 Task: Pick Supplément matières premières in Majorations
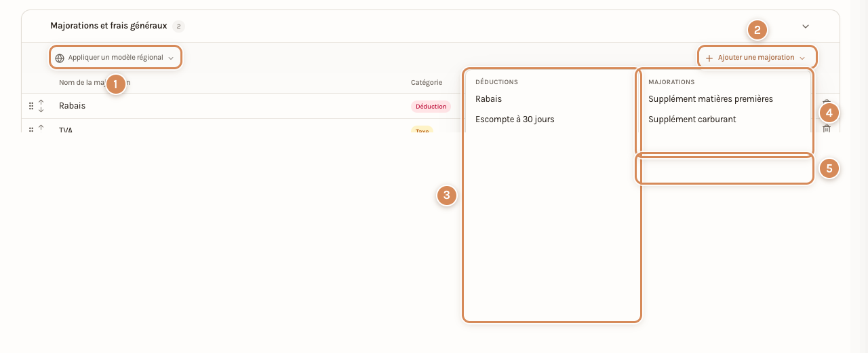point(711,98)
